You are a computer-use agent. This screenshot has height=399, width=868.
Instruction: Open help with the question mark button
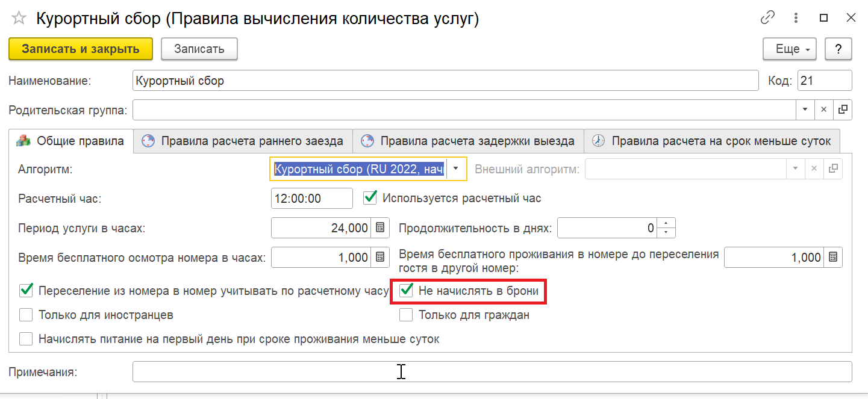coord(838,49)
